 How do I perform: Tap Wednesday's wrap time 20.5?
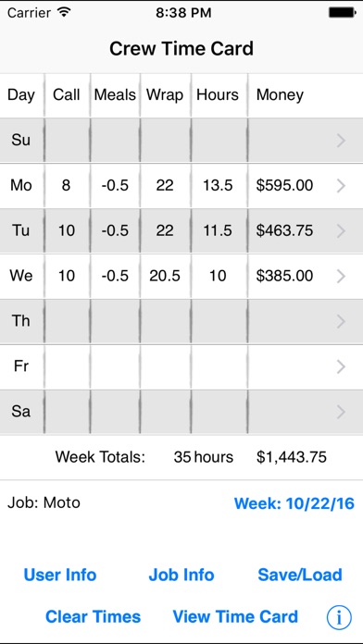[x=165, y=276]
